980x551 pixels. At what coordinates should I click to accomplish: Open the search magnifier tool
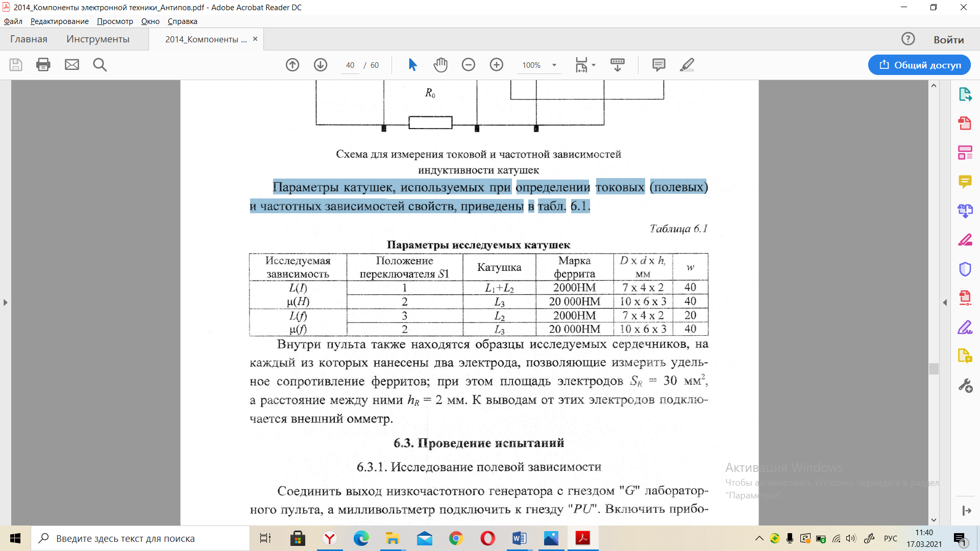(x=100, y=65)
